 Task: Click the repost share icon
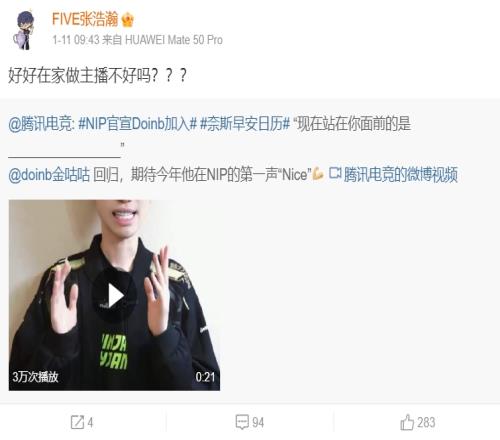pos(77,422)
